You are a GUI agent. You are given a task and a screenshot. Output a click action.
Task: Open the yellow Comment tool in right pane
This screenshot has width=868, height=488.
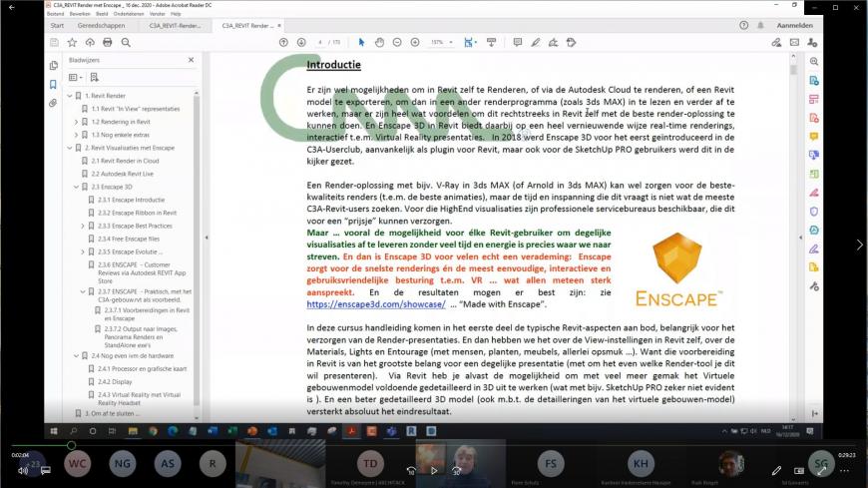(x=814, y=137)
